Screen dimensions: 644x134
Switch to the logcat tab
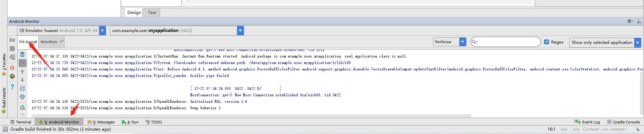click(28, 42)
